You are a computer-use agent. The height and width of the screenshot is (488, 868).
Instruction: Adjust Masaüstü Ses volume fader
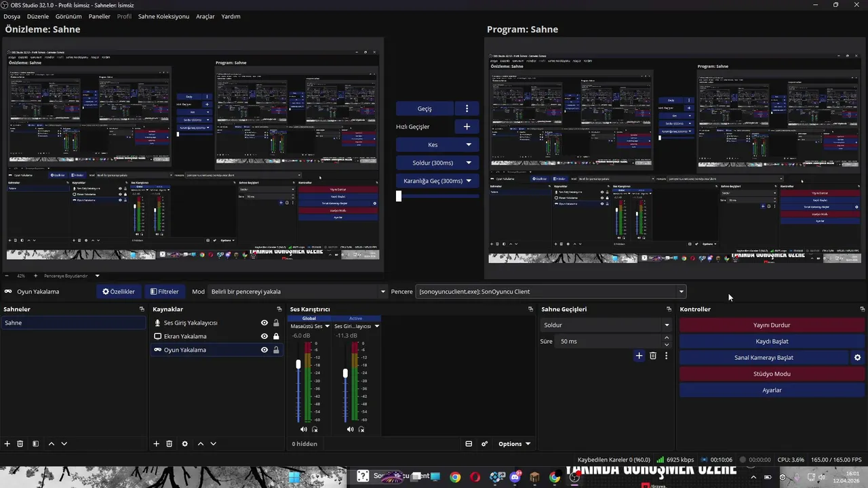pyautogui.click(x=298, y=365)
